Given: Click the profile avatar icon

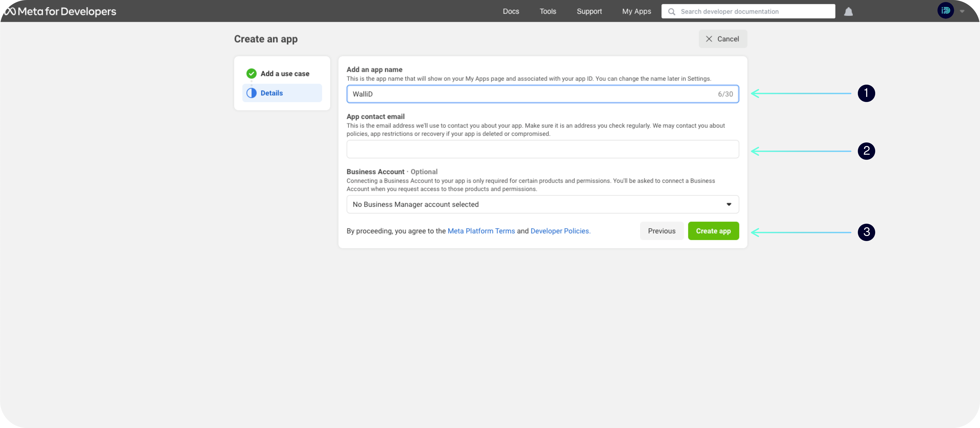Looking at the screenshot, I should pyautogui.click(x=945, y=11).
